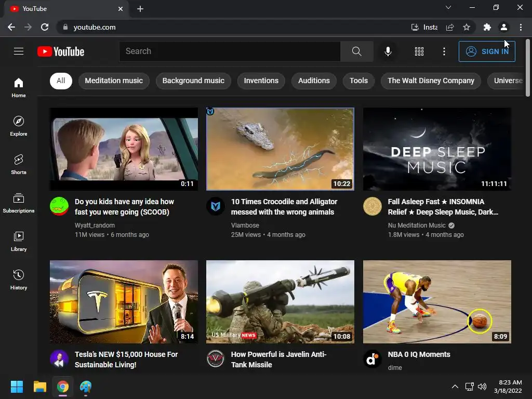Close the YouTube tab
Screen dimensions: 532x399
point(121,9)
